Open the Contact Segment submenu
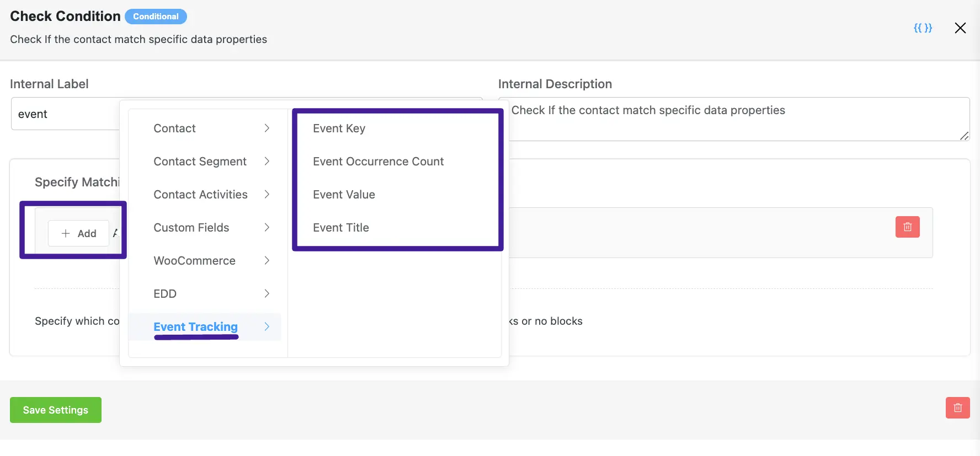Screen dimensions: 980x456 (x=205, y=161)
